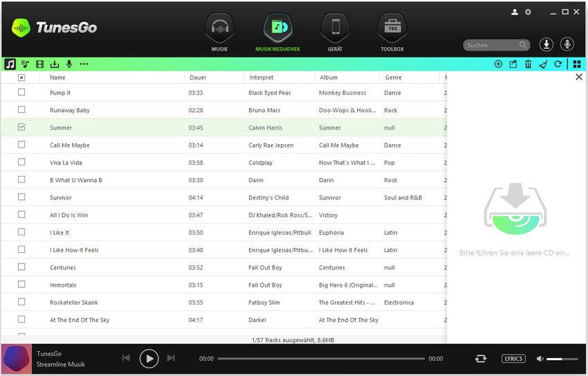Adjust the volume slider
This screenshot has height=376, width=588.
[x=562, y=359]
